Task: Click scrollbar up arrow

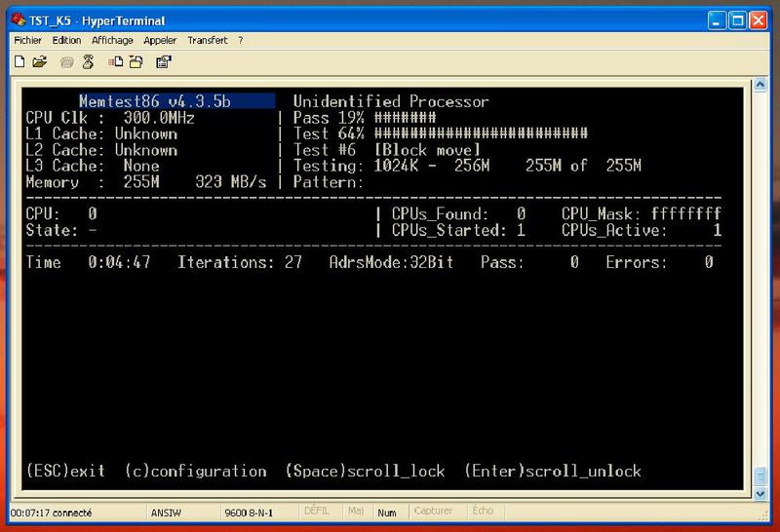Action: [x=760, y=85]
